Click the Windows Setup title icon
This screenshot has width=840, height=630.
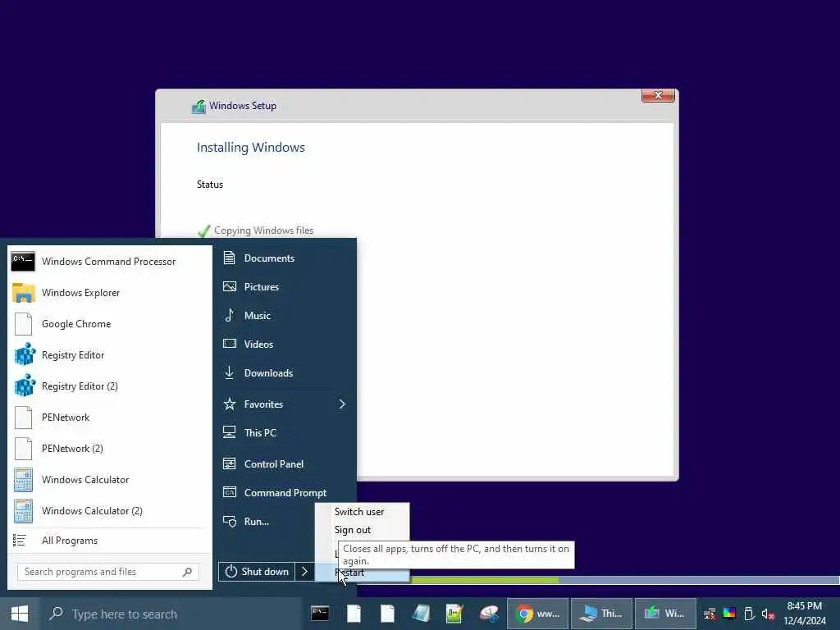[x=199, y=107]
